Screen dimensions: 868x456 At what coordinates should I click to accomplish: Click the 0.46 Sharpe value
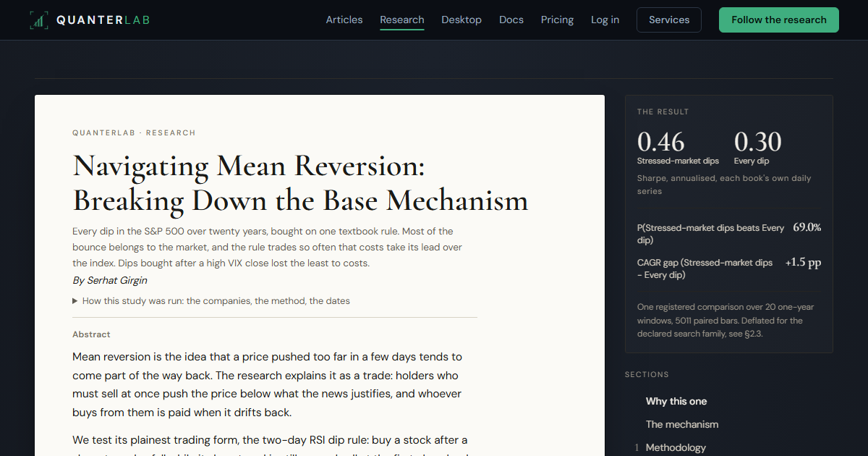coord(660,142)
